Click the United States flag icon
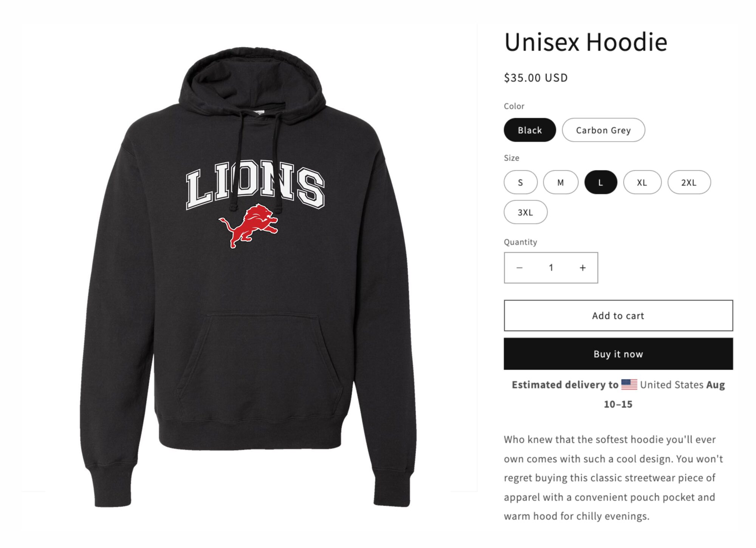This screenshot has height=548, width=756. point(629,384)
